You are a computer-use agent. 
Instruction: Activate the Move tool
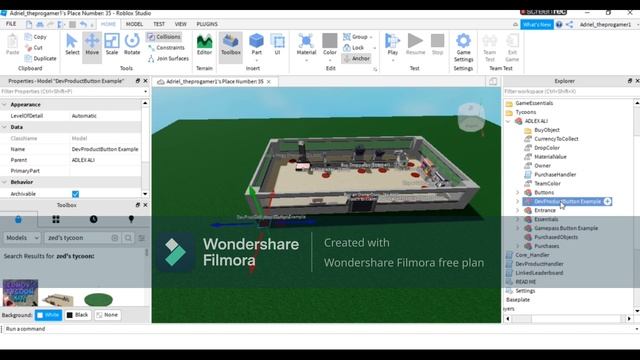[x=92, y=44]
